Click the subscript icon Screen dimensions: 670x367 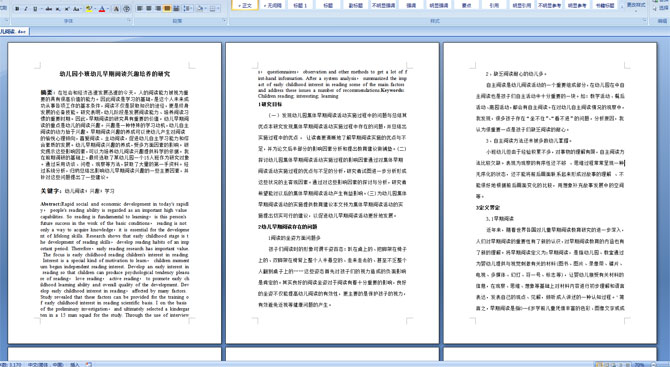point(58,9)
